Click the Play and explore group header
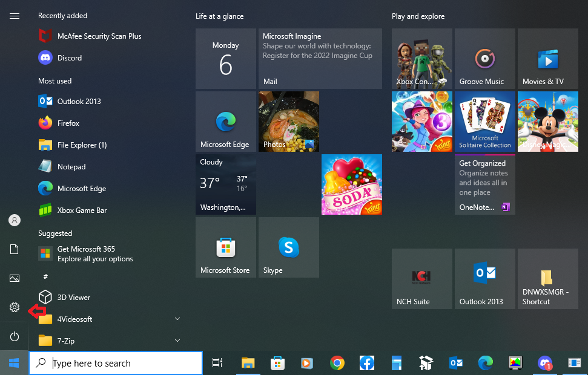This screenshot has width=588, height=375. pyautogui.click(x=418, y=16)
